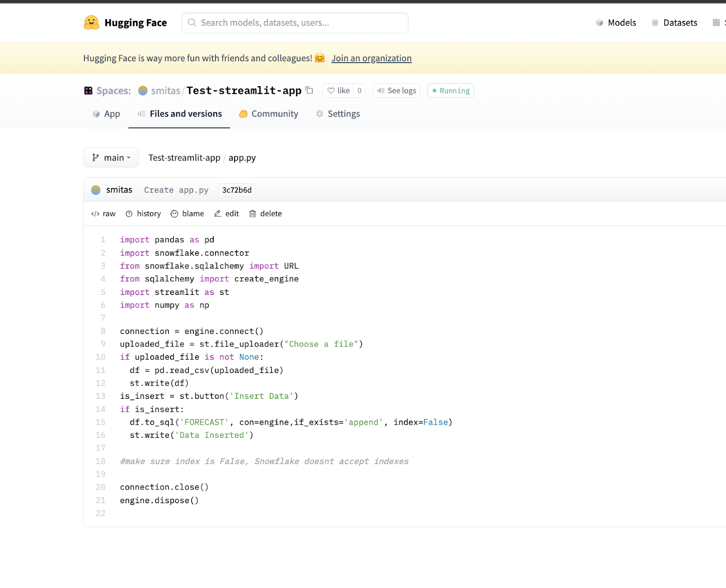Click the Running status badge
This screenshot has width=726, height=588.
[x=451, y=91]
